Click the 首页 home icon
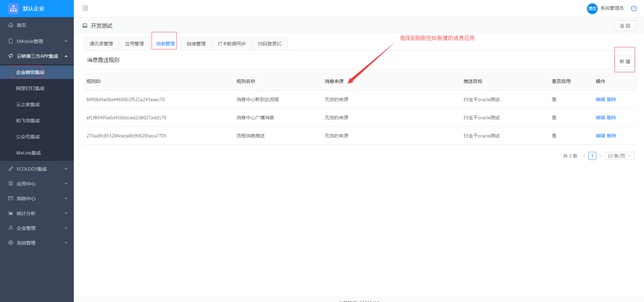This screenshot has height=302, width=644. (11, 25)
